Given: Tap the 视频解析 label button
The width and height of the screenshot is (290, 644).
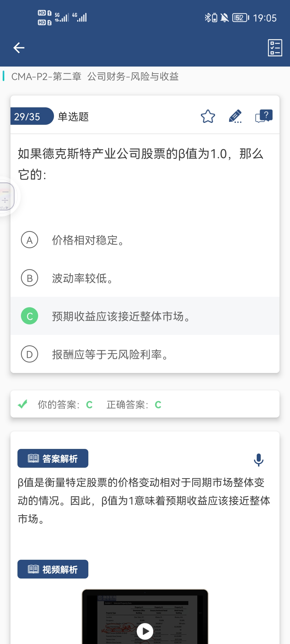Looking at the screenshot, I should (53, 569).
